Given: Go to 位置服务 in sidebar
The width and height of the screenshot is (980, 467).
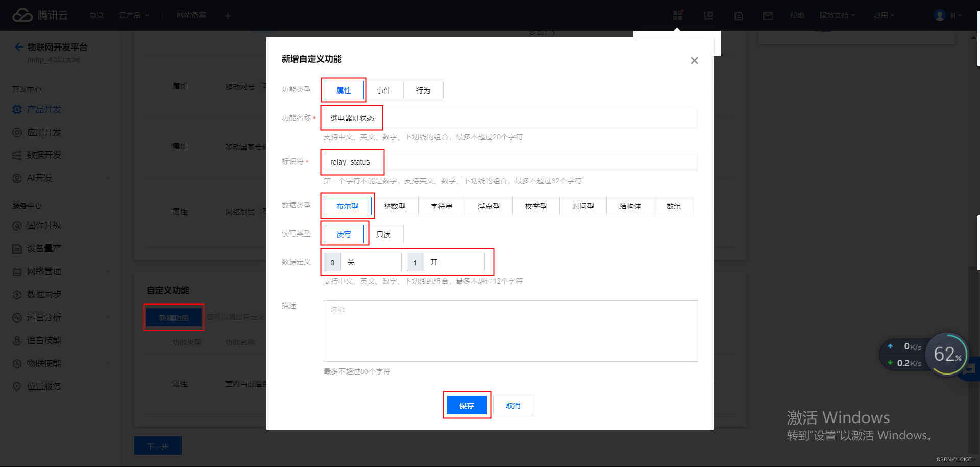Looking at the screenshot, I should (x=44, y=386).
